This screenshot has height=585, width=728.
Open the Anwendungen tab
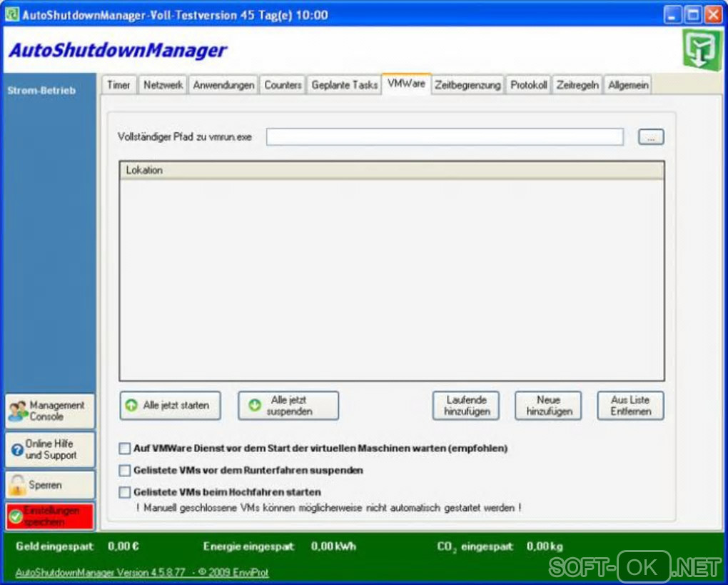223,85
